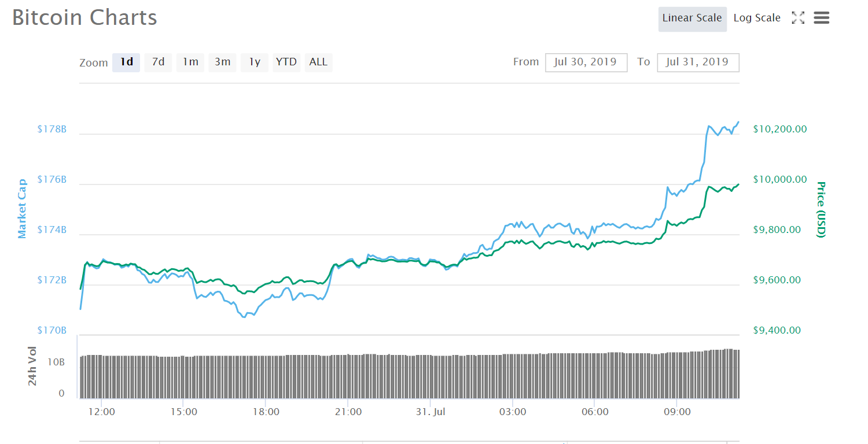The width and height of the screenshot is (868, 444).
Task: Click the 31. Jul date axis label
Action: pyautogui.click(x=431, y=412)
